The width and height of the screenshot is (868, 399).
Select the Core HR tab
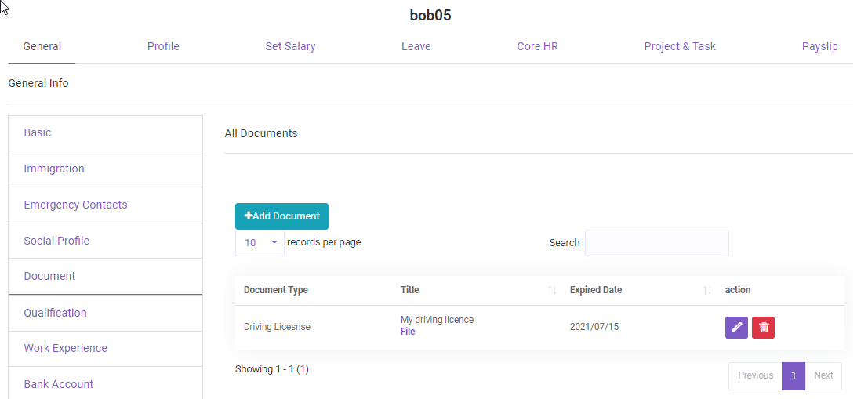pos(537,46)
